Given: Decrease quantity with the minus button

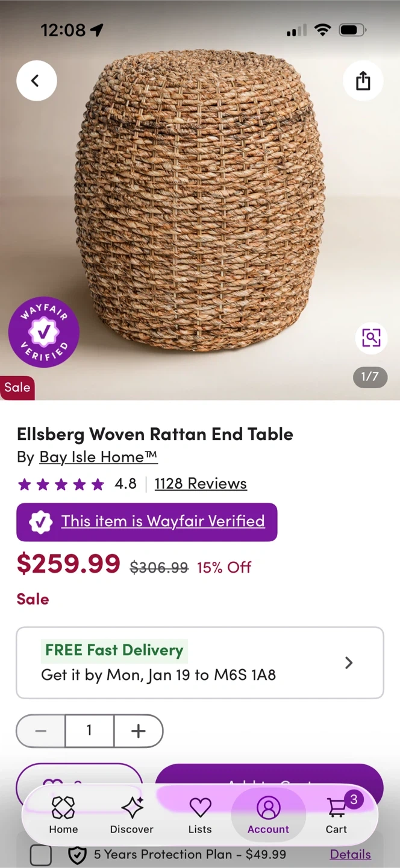Looking at the screenshot, I should point(41,731).
